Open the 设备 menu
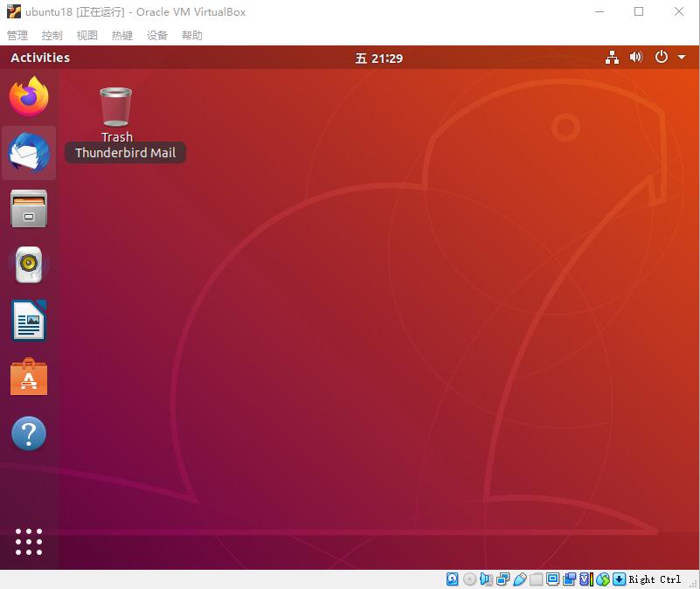 pyautogui.click(x=157, y=35)
